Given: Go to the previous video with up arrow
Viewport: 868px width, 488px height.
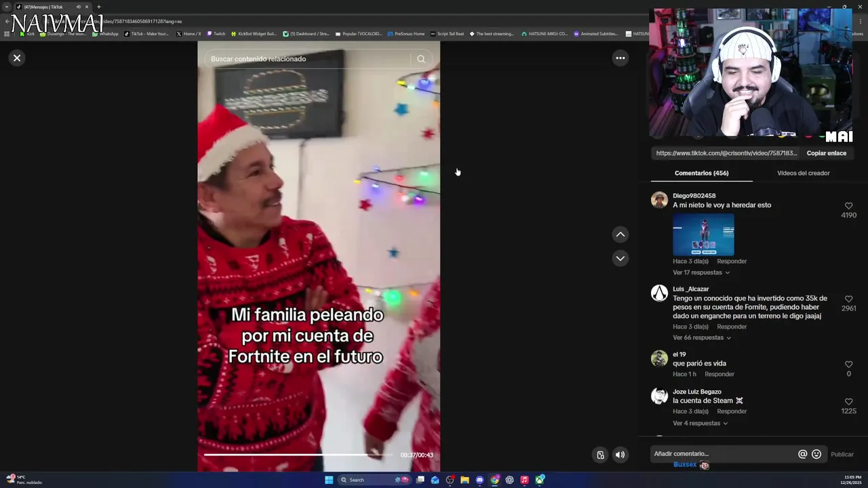Looking at the screenshot, I should (620, 235).
